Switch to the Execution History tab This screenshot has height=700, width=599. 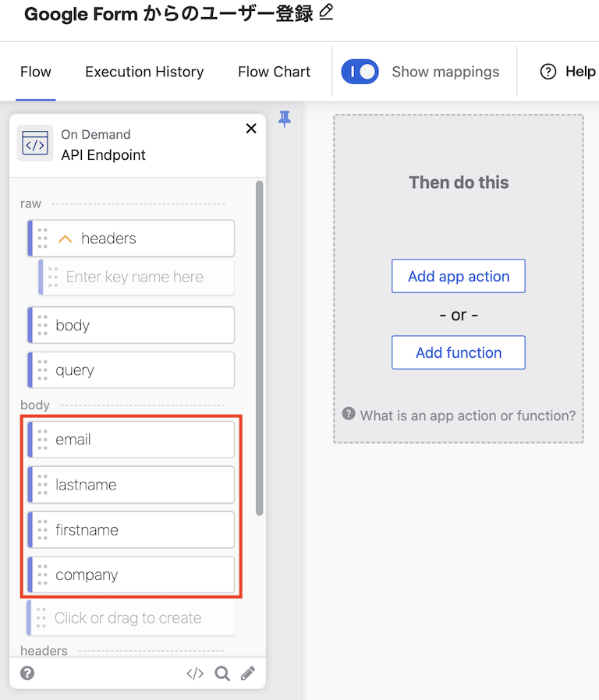tap(144, 72)
